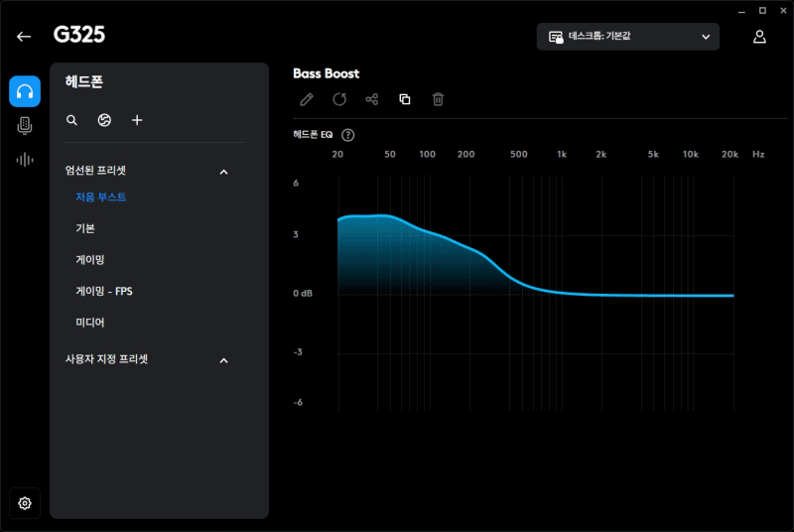Click the 0 dB axis label
Screen dimensions: 794x532
pyautogui.click(x=303, y=294)
